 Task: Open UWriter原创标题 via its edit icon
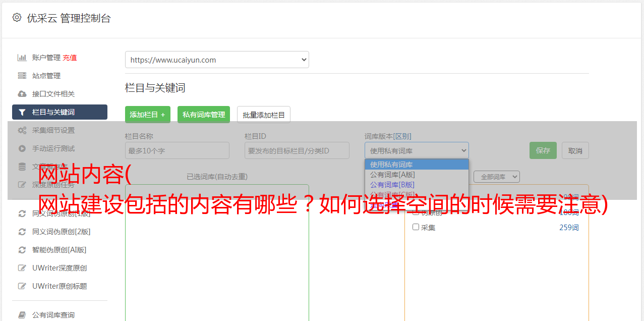pos(22,286)
